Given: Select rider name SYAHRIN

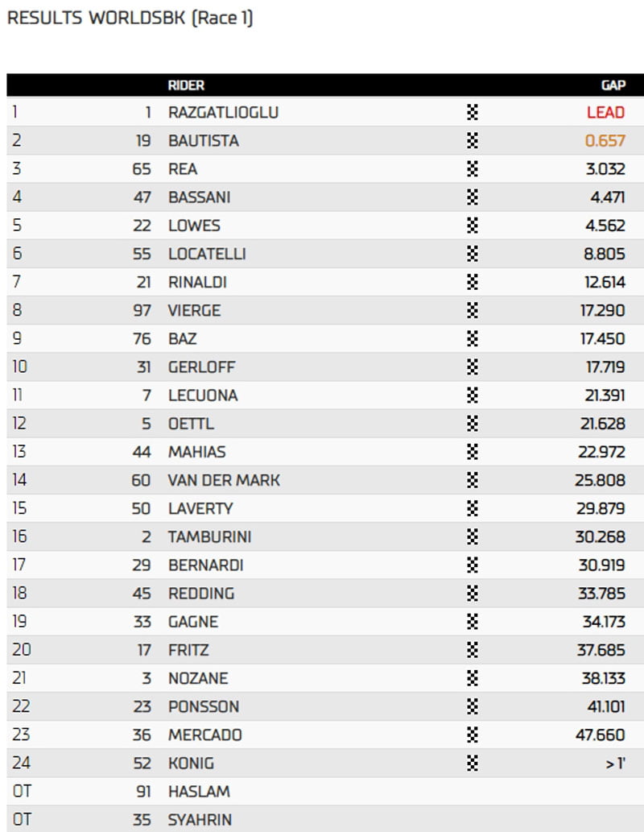Looking at the screenshot, I should pos(201,820).
